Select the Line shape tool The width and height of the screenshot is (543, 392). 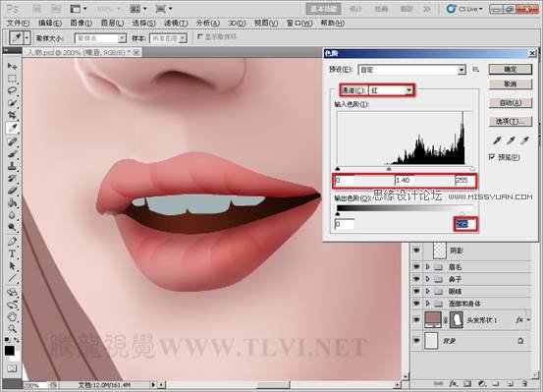(x=12, y=278)
